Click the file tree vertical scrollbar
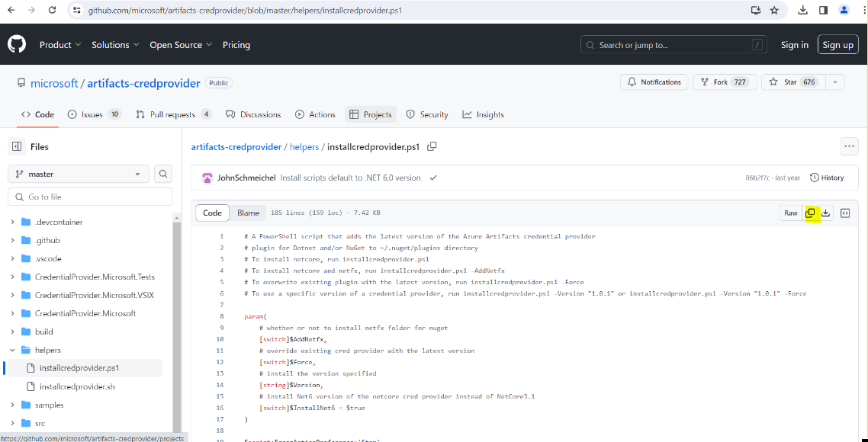868x442 pixels. click(x=177, y=326)
